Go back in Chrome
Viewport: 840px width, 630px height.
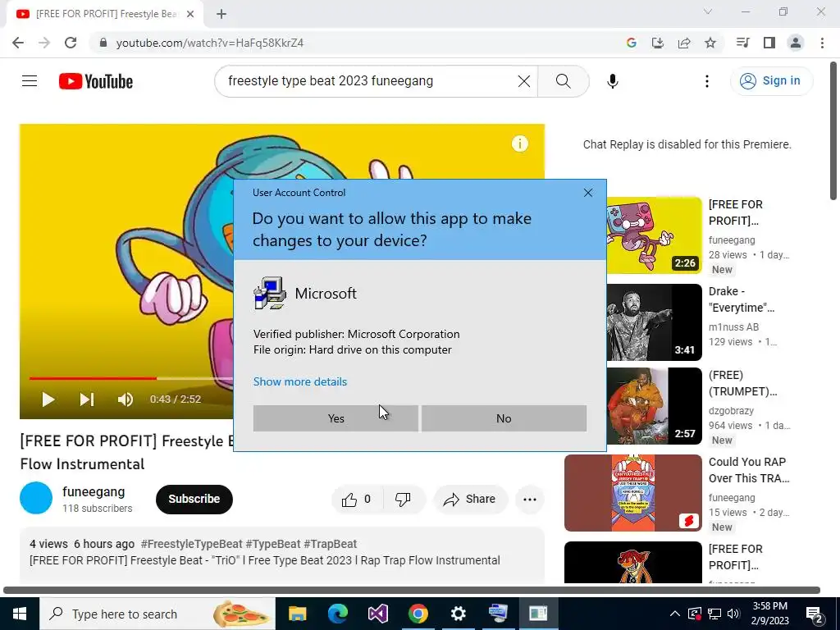(18, 43)
